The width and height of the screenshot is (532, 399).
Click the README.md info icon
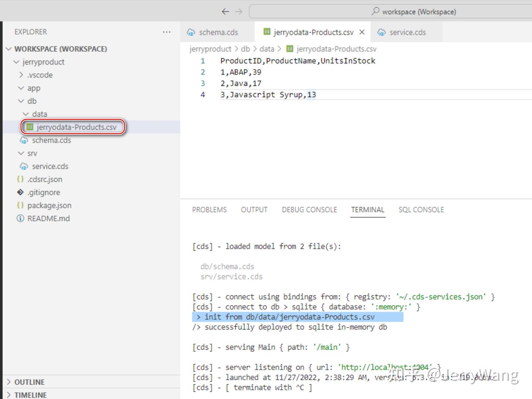coord(20,219)
